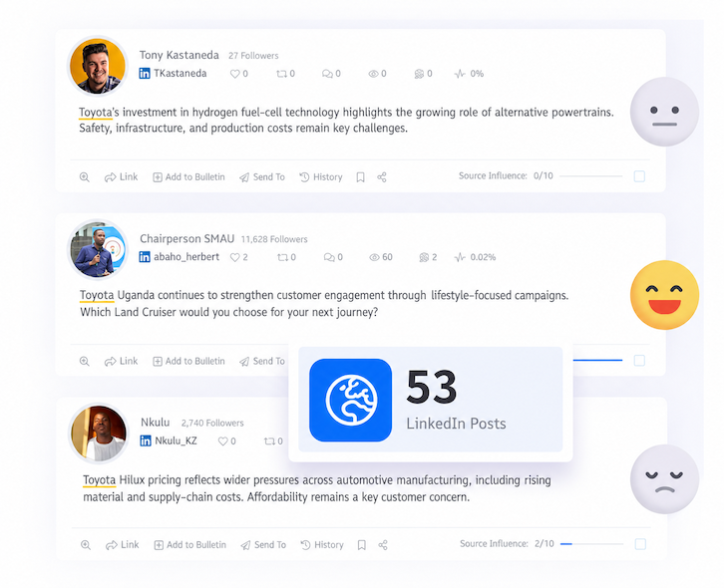
Task: Share the Toyota Hilux post by Nkulu
Action: point(383,545)
